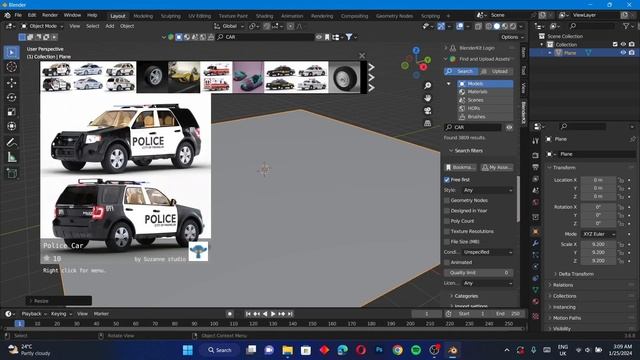Toggle the Texture Resolution checkbox
This screenshot has width=640, height=360.
coord(447,231)
